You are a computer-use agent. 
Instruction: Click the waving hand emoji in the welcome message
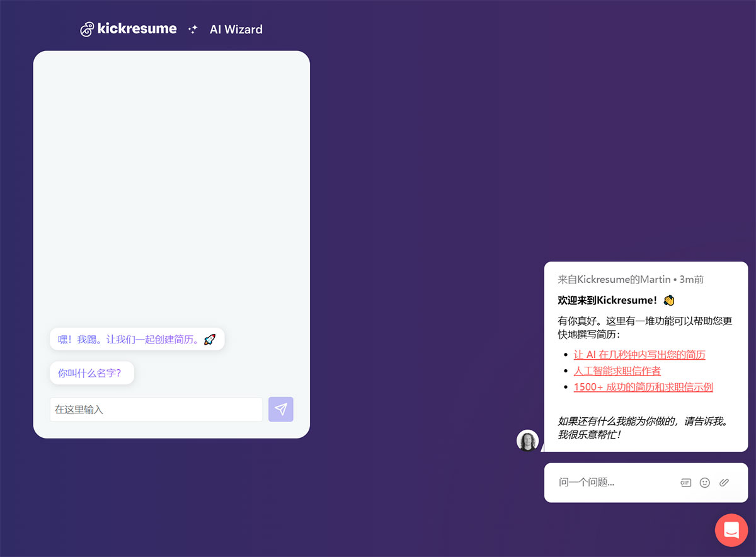(668, 300)
